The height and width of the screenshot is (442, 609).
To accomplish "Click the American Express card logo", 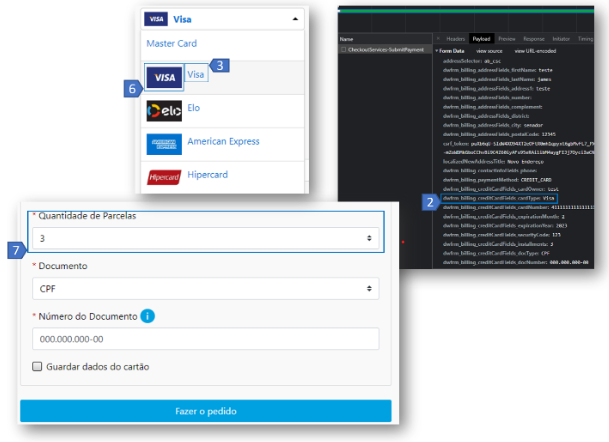I will point(164,144).
